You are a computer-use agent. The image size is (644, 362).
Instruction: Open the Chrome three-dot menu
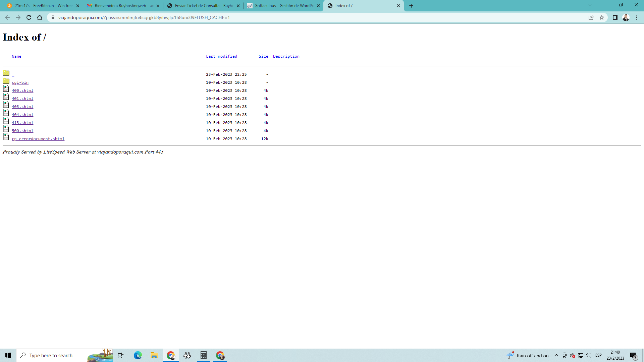(x=637, y=17)
